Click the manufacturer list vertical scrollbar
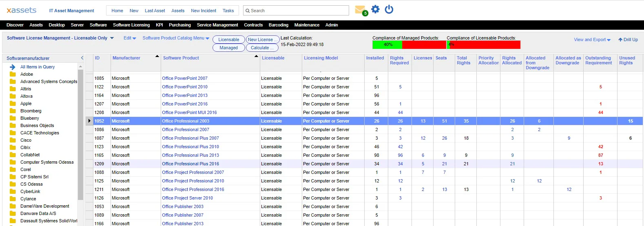This screenshot has width=644, height=226. coord(80,134)
